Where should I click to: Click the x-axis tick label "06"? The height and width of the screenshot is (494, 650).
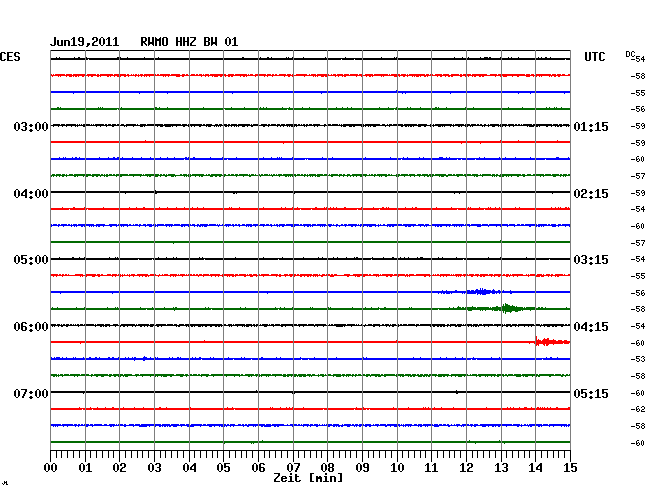point(258,467)
